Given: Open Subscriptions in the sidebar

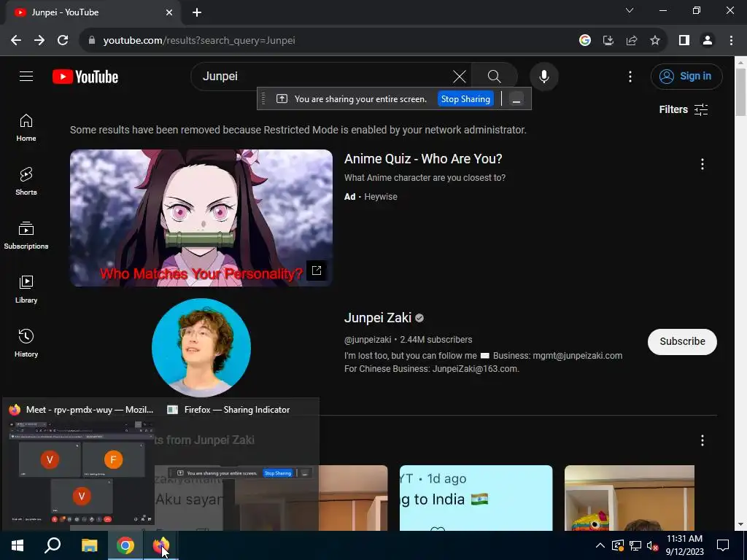Looking at the screenshot, I should (26, 236).
